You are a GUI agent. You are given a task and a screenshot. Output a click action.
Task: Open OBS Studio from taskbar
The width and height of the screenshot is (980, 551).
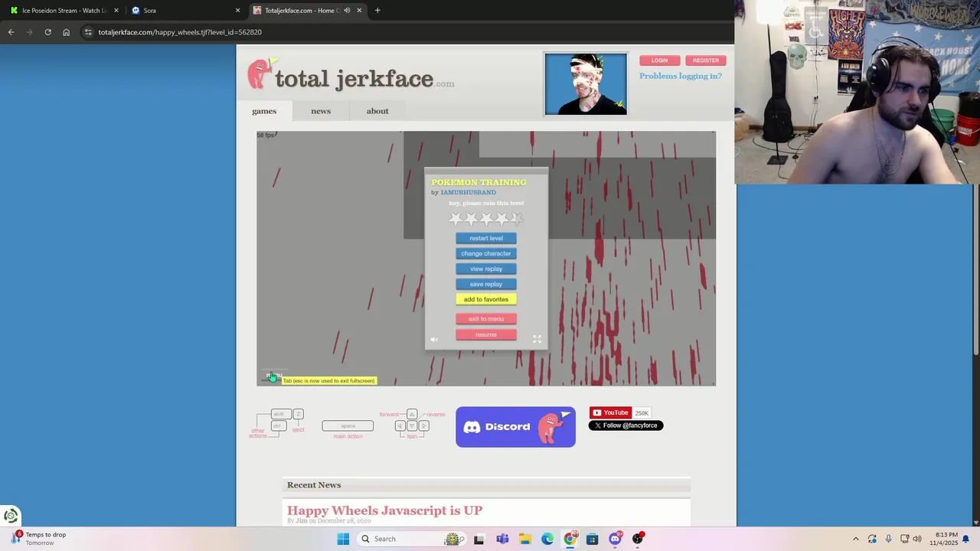(637, 539)
